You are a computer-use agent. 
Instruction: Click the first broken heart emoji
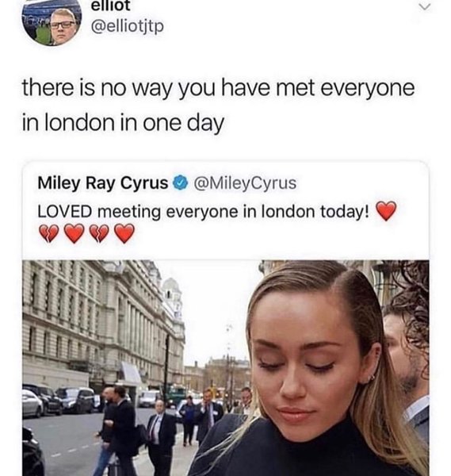pos(49,234)
